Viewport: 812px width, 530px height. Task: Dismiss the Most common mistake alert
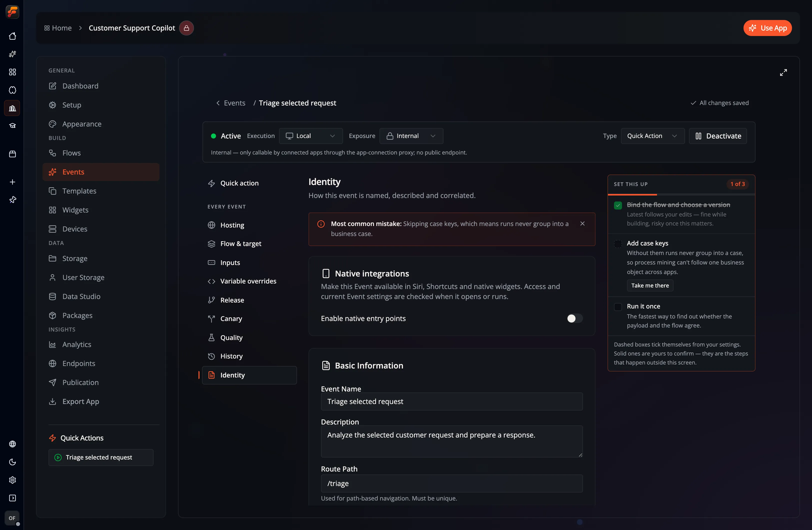582,223
